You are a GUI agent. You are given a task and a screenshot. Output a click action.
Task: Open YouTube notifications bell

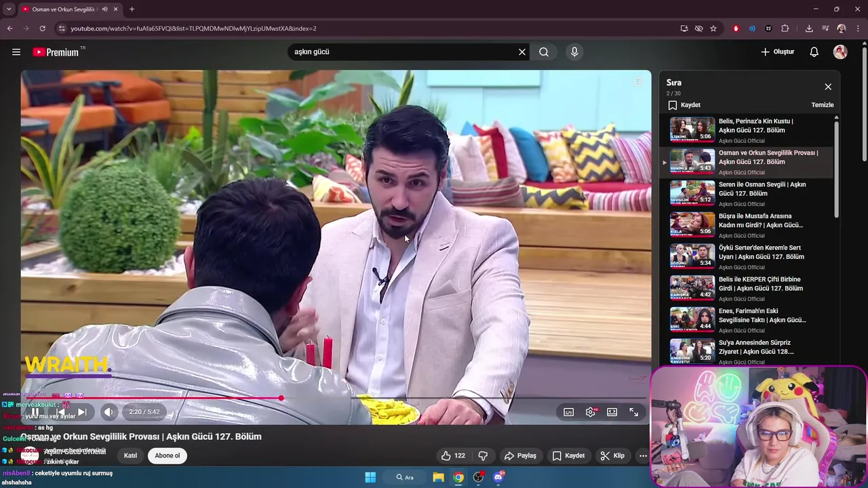(814, 52)
